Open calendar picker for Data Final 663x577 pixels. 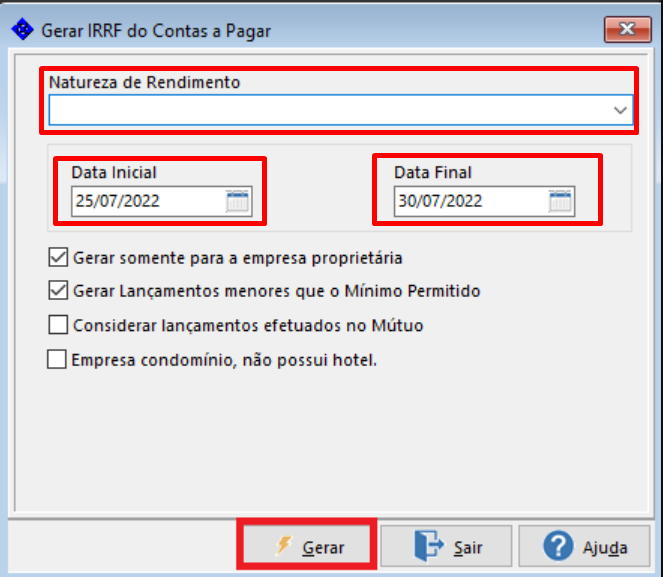[560, 201]
